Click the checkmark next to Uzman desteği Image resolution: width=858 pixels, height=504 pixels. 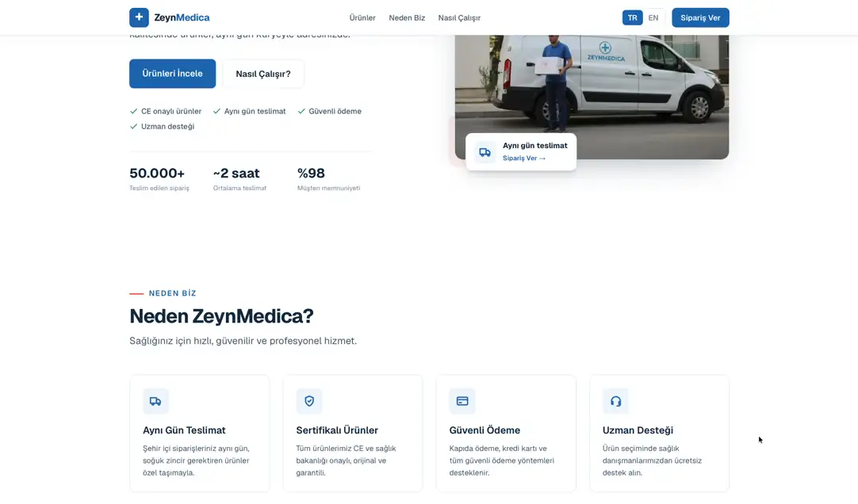[x=133, y=126]
